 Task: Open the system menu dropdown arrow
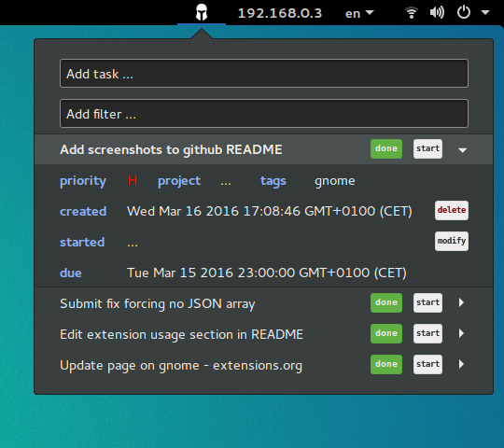point(485,12)
